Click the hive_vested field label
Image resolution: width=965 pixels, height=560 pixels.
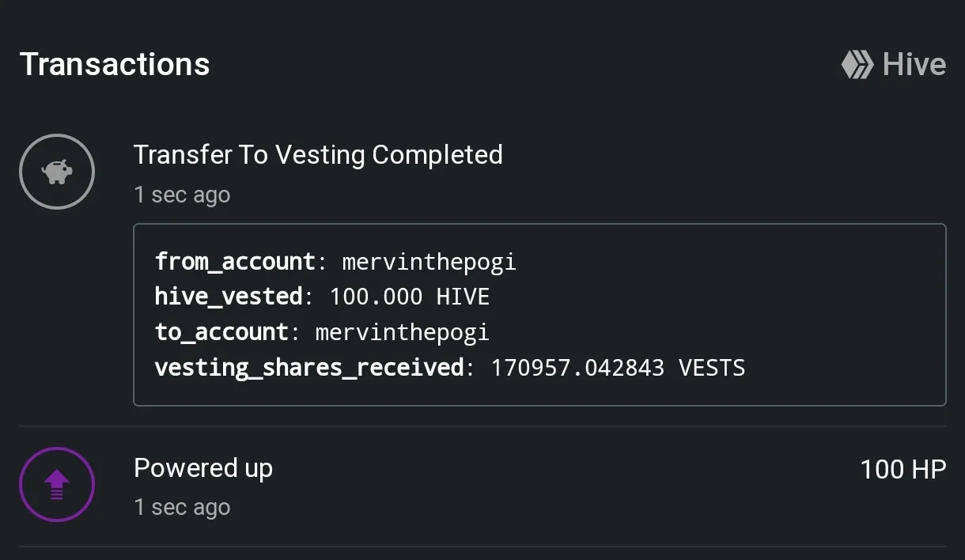tap(229, 297)
